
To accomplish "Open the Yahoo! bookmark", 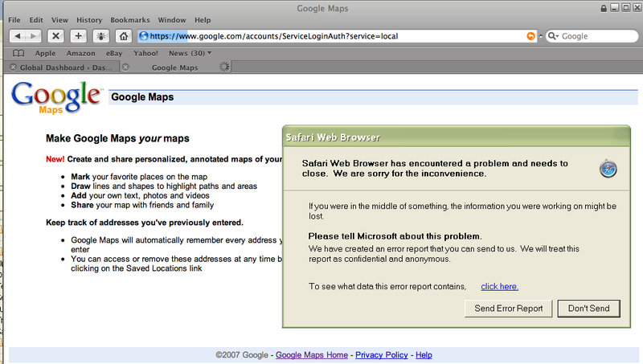I will 145,53.
